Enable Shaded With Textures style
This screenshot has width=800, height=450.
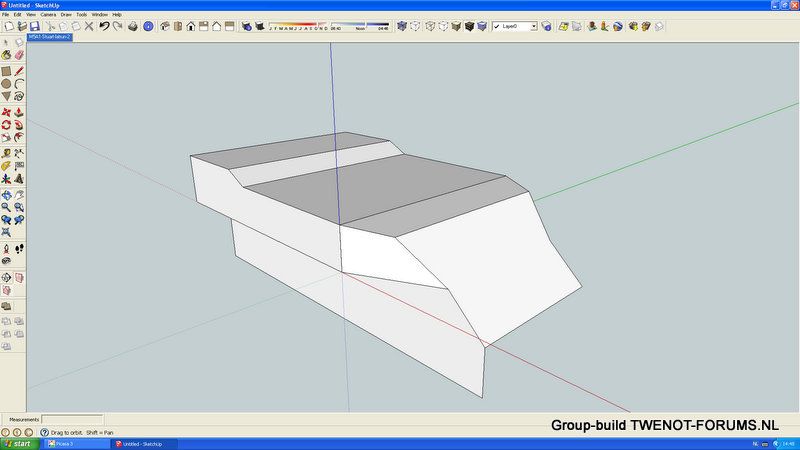click(469, 26)
